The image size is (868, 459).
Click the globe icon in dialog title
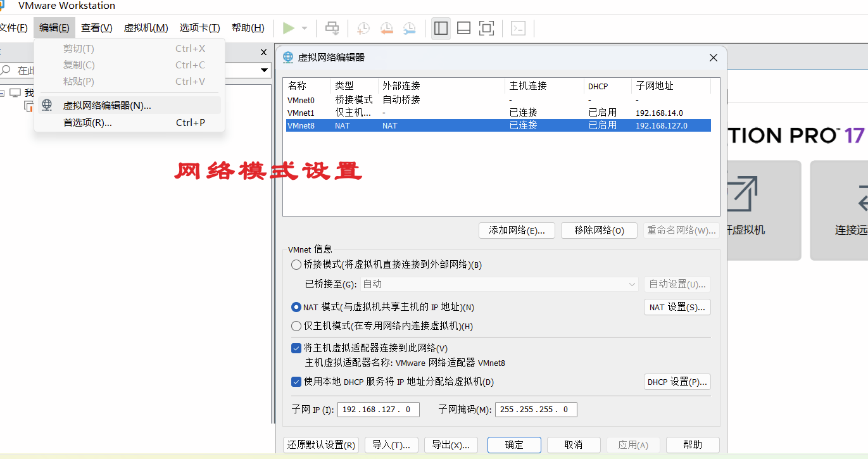click(288, 57)
